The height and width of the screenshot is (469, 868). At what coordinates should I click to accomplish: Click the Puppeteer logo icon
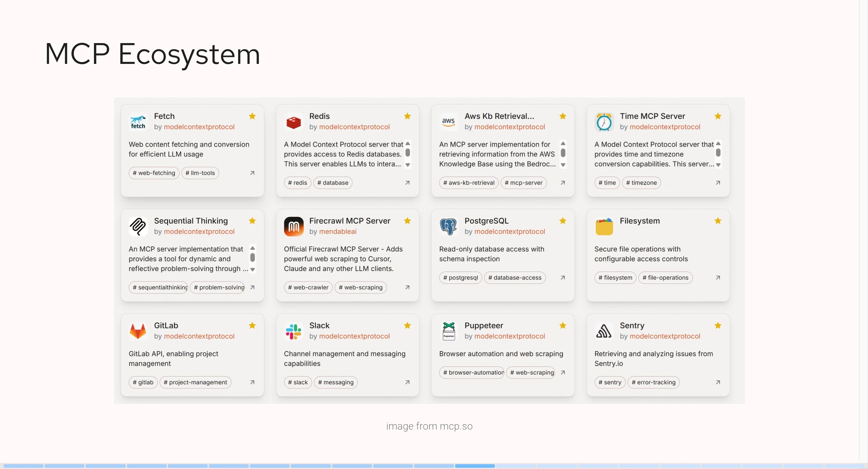(x=448, y=331)
